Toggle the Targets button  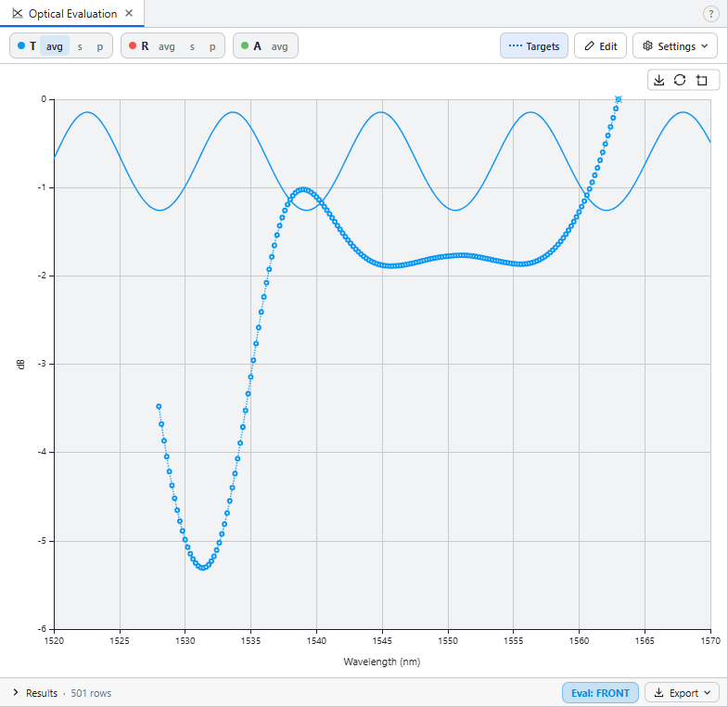coord(534,45)
